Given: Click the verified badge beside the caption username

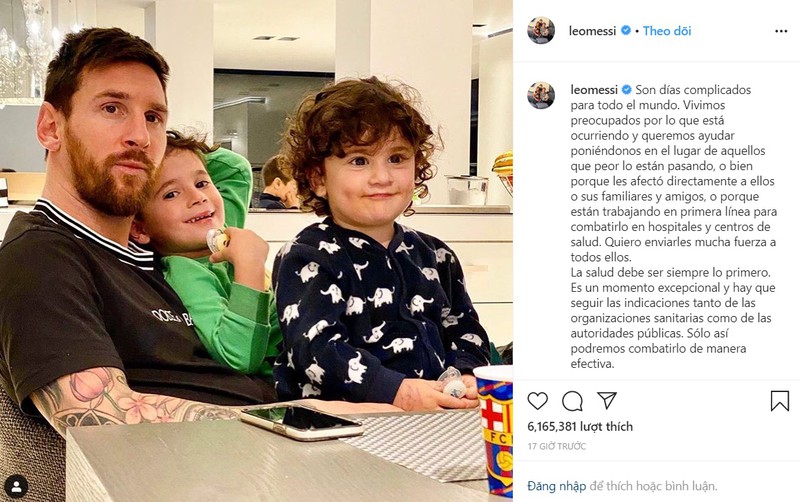Looking at the screenshot, I should coord(627,90).
